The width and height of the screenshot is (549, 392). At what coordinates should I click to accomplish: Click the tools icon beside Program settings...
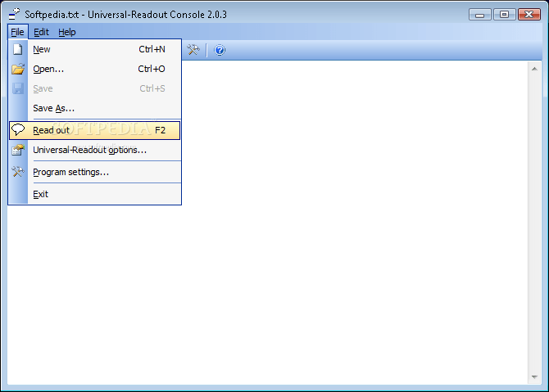18,172
